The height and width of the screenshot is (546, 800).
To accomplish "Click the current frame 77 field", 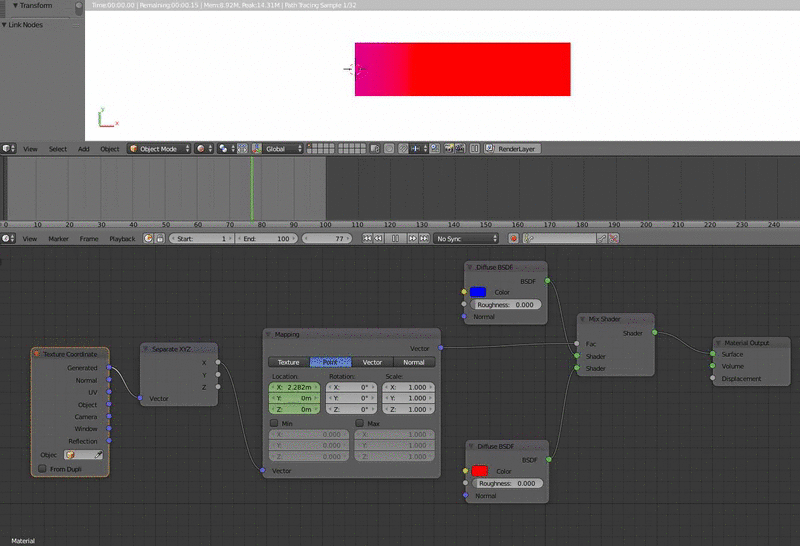I will click(327, 238).
